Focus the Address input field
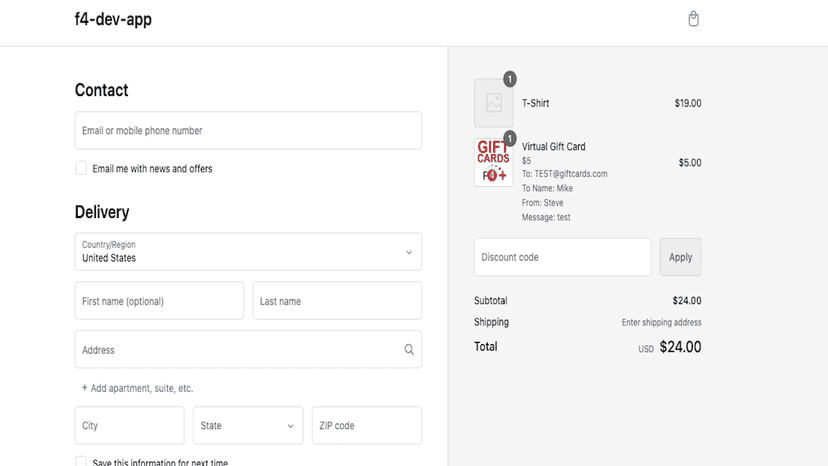828x466 pixels. pyautogui.click(x=248, y=350)
